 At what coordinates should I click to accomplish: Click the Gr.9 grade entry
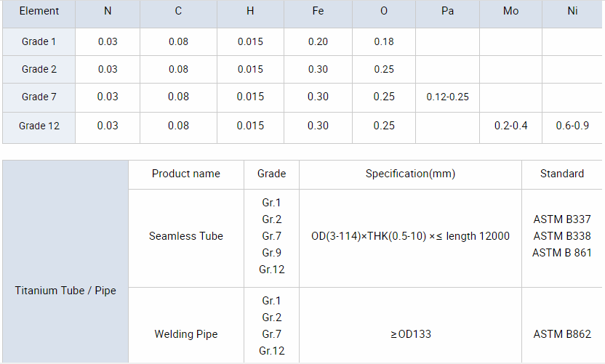click(x=271, y=253)
